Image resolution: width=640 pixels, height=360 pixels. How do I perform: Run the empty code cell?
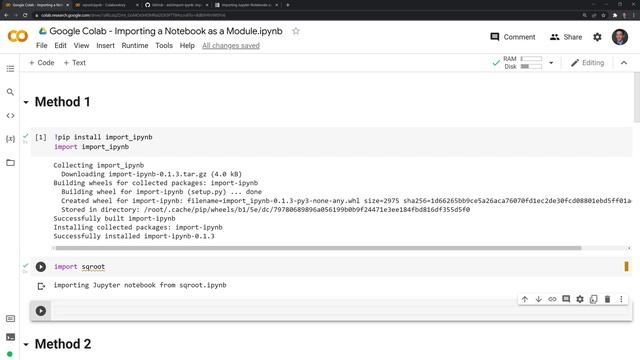[x=41, y=311]
